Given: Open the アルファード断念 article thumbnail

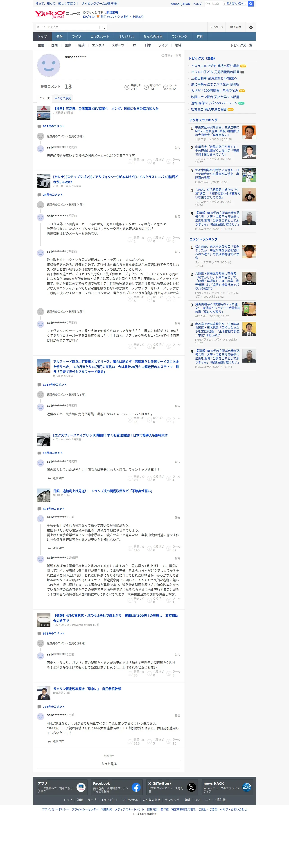Looking at the screenshot, I should point(43,366).
